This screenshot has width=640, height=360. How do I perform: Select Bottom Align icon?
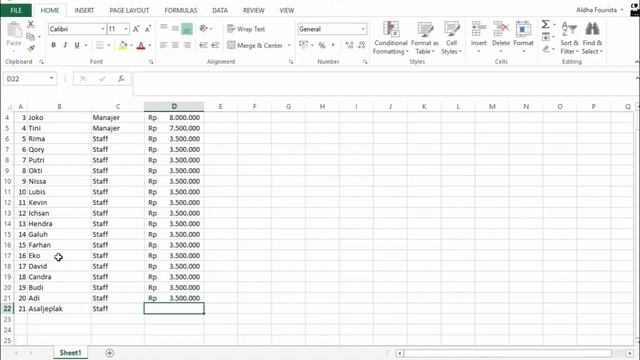pos(187,29)
